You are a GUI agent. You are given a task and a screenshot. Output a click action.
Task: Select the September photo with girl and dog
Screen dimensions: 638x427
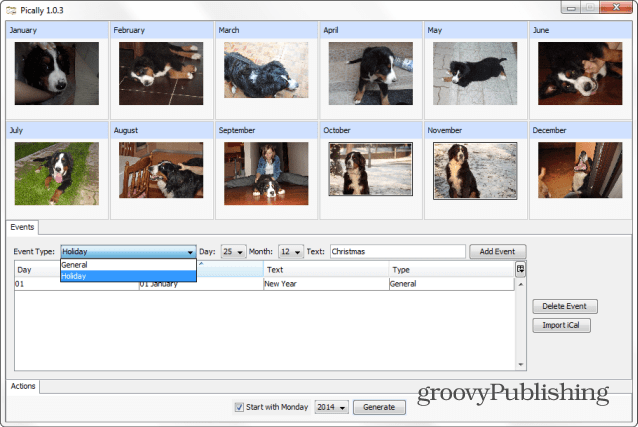coord(266,173)
